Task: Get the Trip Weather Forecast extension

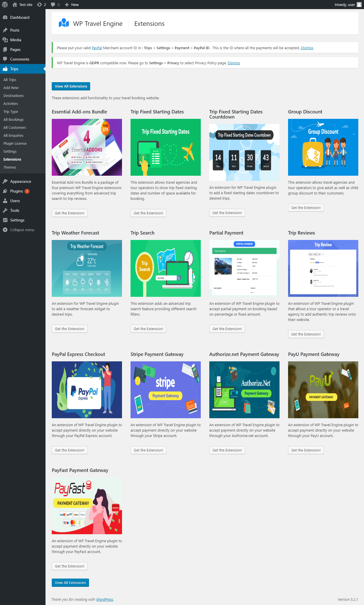Action: tap(70, 329)
